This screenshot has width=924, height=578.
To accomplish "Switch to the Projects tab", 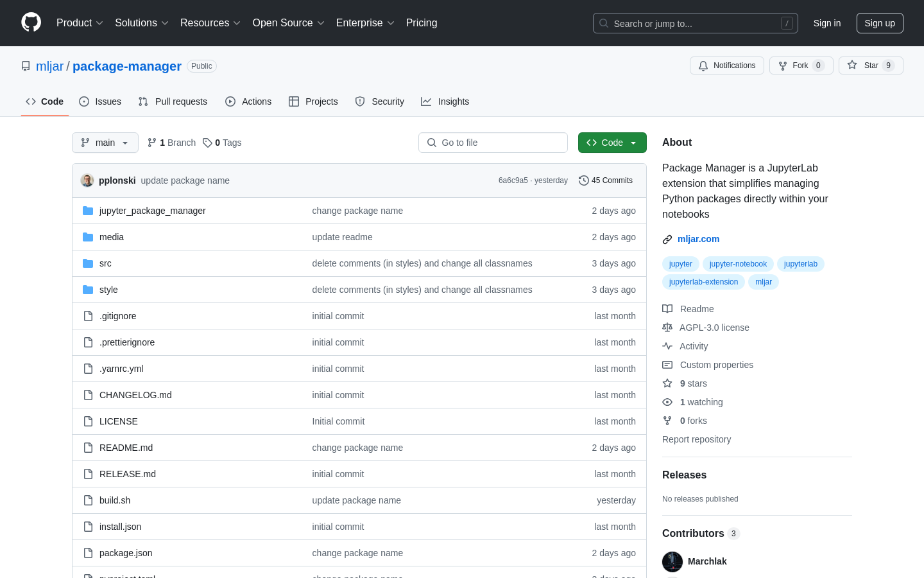I will pos(313,101).
